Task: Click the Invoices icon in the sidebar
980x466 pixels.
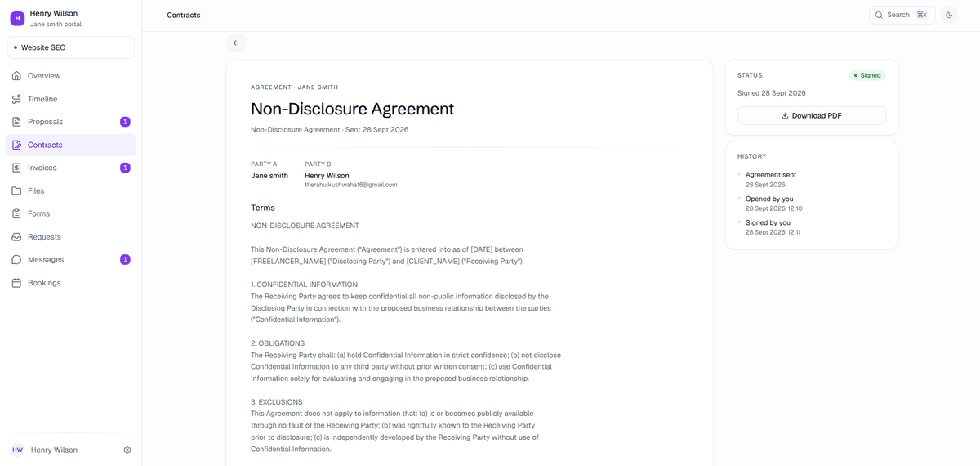Action: click(17, 168)
